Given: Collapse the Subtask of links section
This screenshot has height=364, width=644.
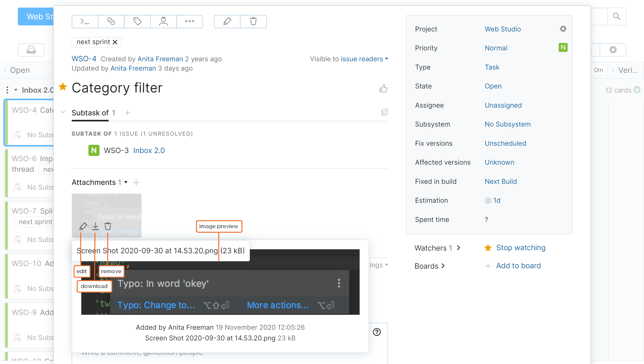Looking at the screenshot, I should click(x=63, y=112).
